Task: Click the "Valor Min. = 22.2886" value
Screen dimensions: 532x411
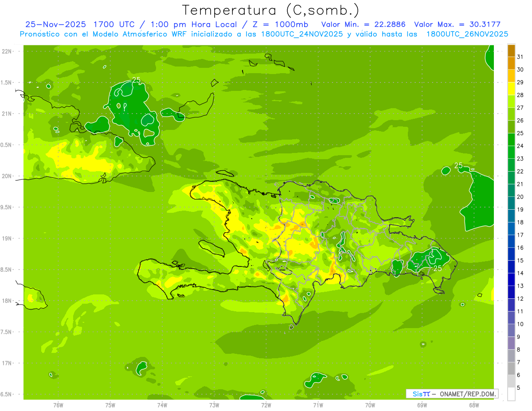Action: (363, 24)
